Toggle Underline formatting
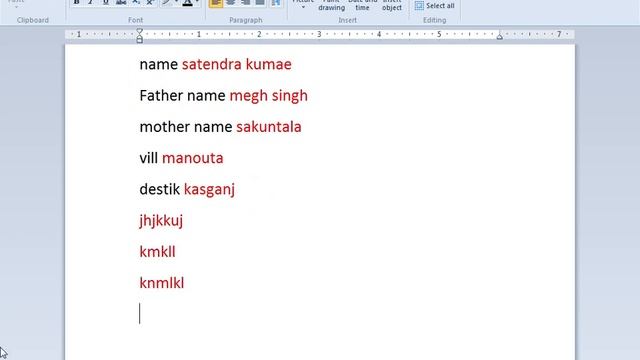 point(106,2)
